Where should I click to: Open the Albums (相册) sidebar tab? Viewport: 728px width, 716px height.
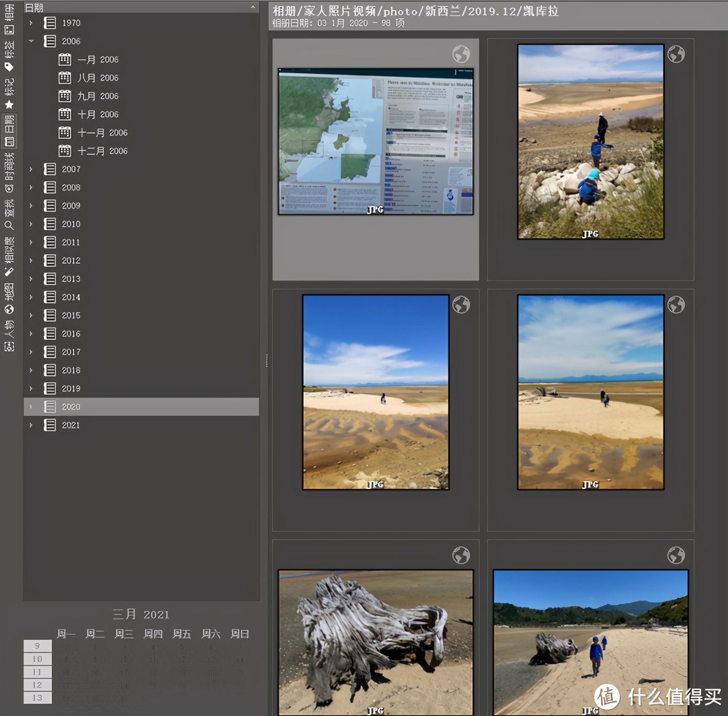pyautogui.click(x=9, y=19)
